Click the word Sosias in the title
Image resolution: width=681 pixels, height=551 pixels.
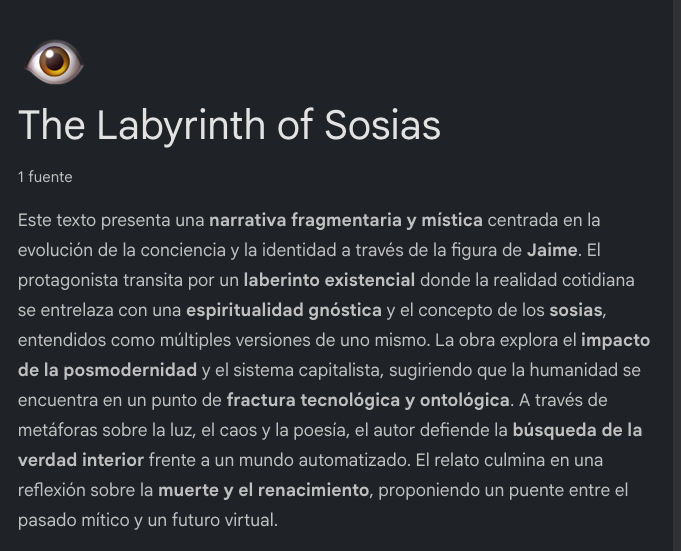(383, 125)
